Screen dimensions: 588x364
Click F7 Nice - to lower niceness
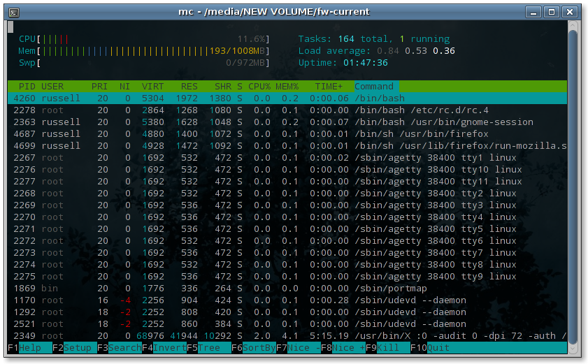click(x=299, y=348)
